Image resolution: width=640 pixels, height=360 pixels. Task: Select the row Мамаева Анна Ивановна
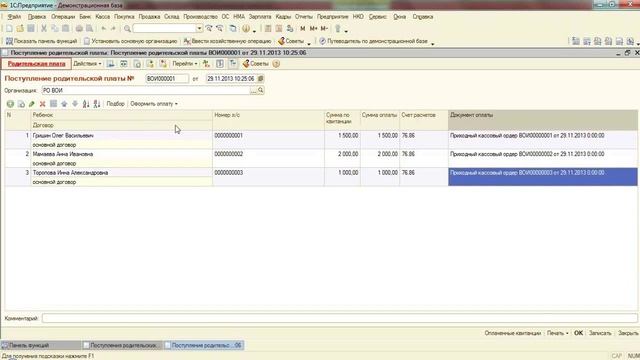(x=321, y=158)
